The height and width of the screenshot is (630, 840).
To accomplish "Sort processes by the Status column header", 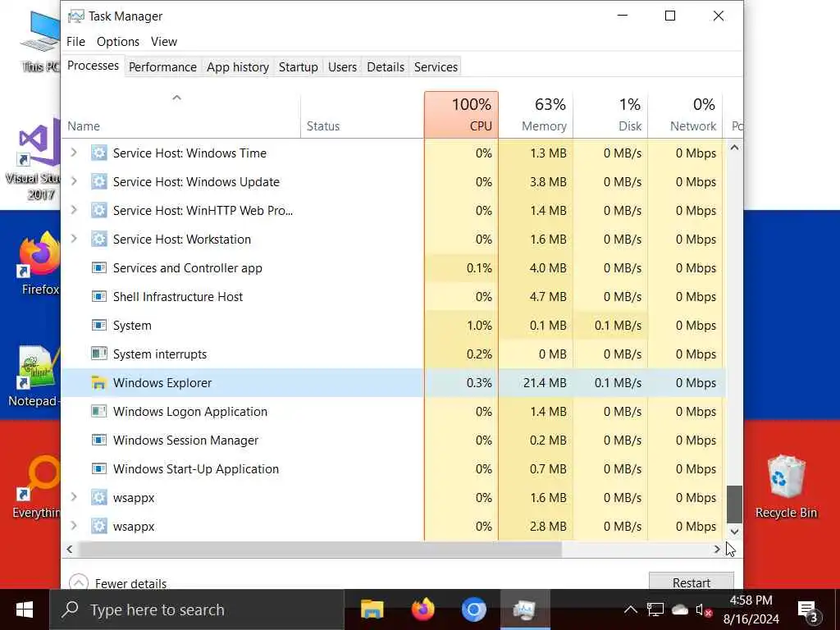I will tap(362, 115).
